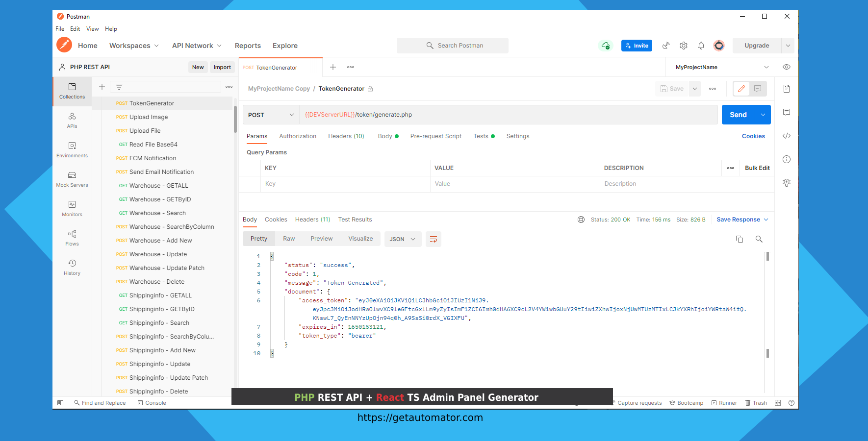Click the query param Key field
The image size is (868, 441).
(345, 184)
